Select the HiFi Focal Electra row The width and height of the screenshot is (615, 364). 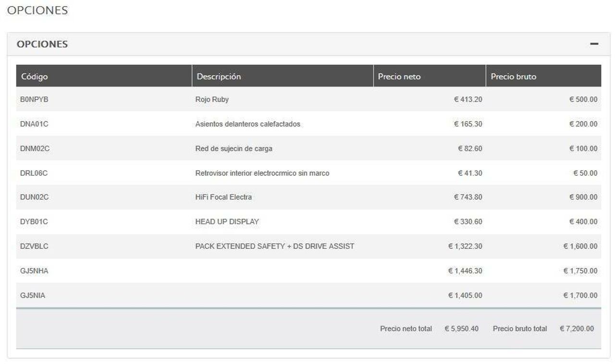(223, 197)
